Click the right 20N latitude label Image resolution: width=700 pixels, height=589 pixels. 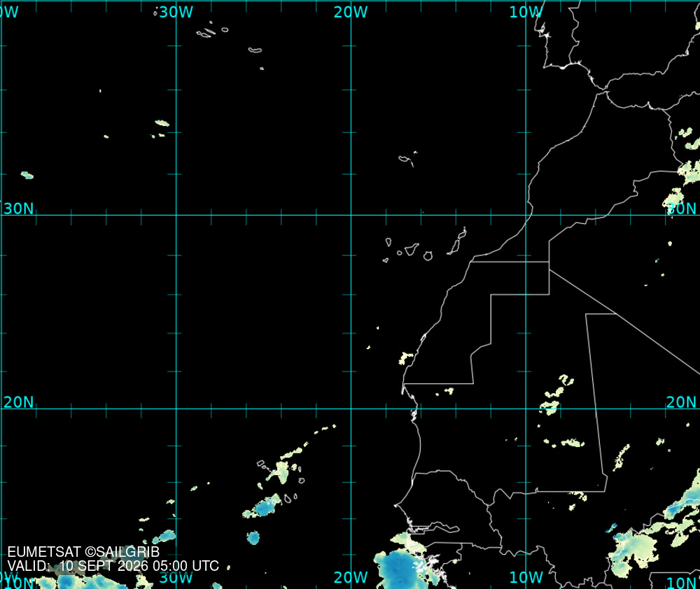coord(681,402)
